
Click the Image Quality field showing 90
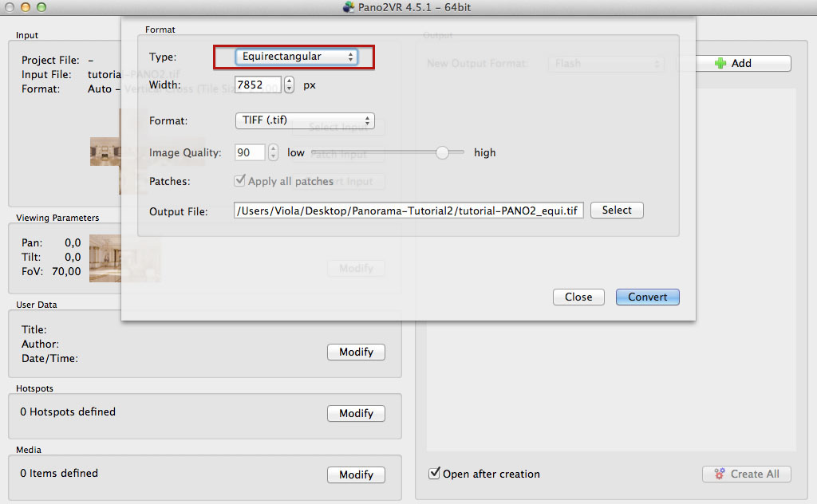(x=250, y=152)
